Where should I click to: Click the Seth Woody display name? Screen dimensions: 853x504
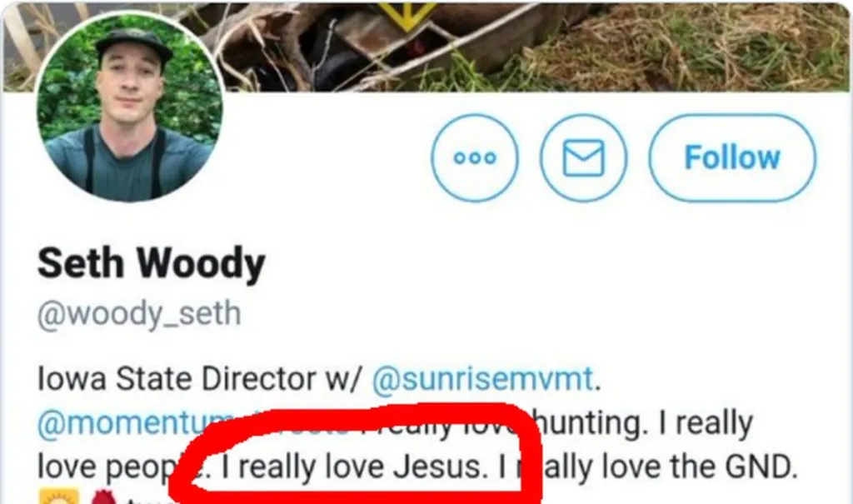152,263
